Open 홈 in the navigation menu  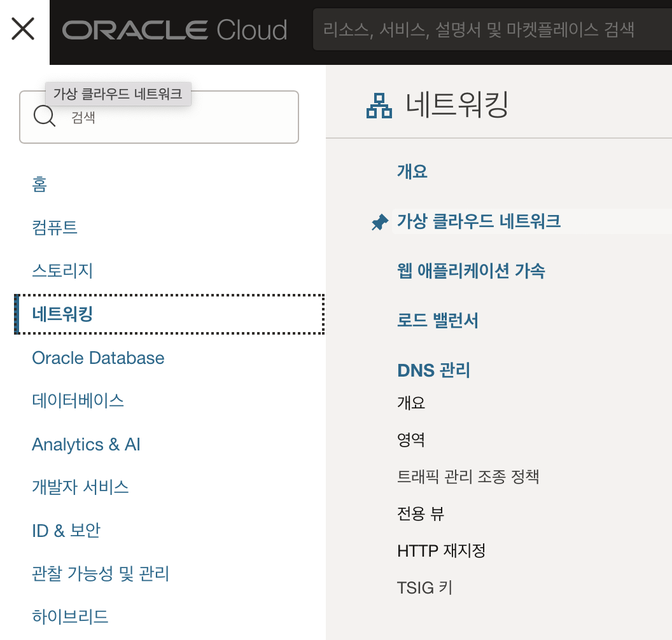(39, 184)
